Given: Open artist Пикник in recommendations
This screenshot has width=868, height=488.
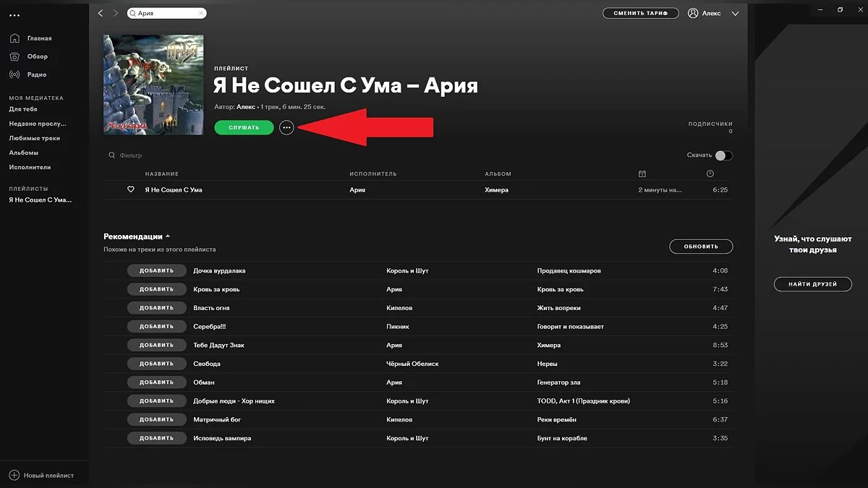Looking at the screenshot, I should click(399, 326).
